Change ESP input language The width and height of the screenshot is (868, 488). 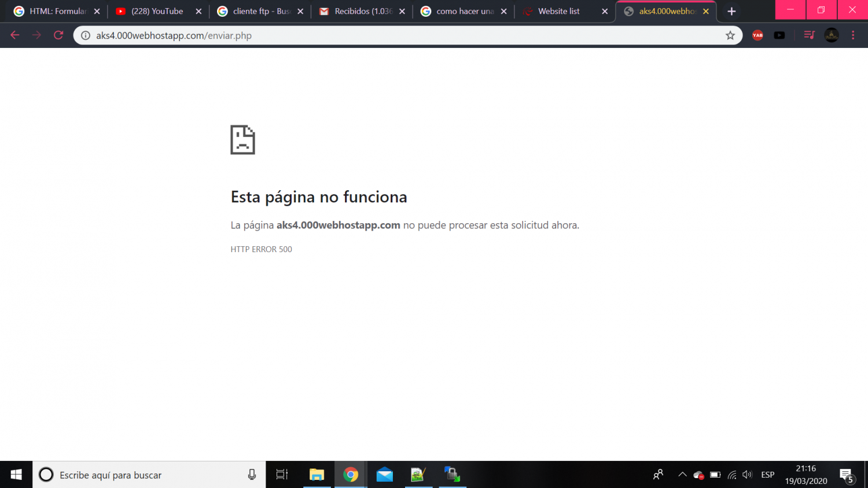coord(767,475)
